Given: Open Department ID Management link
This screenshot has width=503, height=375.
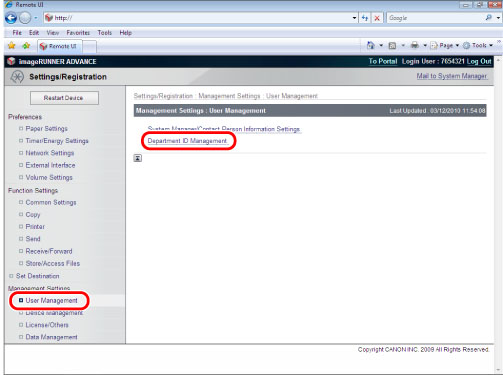Looking at the screenshot, I should click(x=187, y=141).
